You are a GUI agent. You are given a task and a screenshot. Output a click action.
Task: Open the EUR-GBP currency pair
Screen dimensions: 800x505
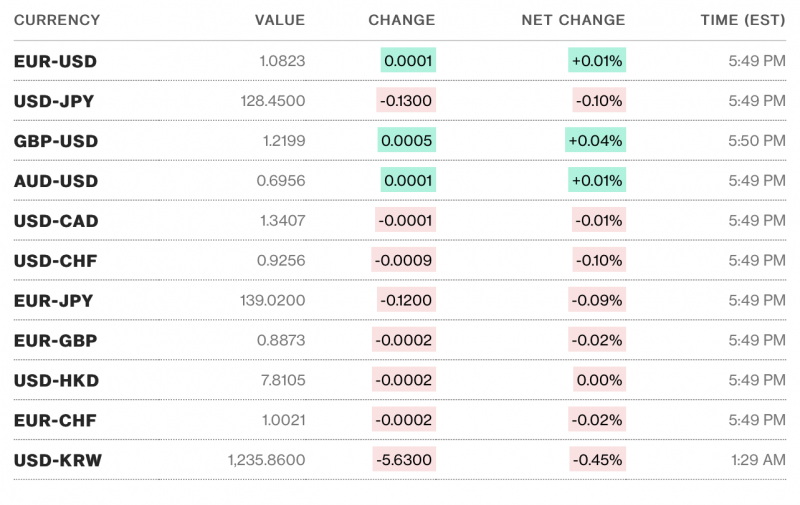55,341
